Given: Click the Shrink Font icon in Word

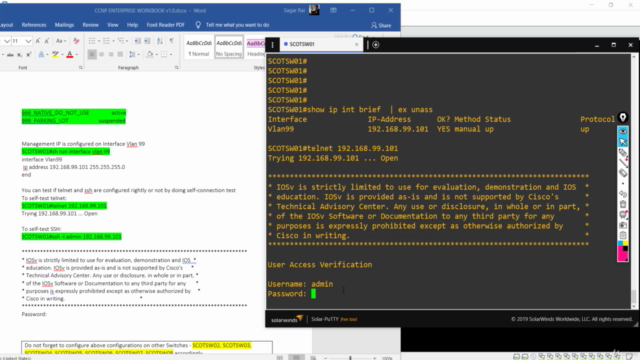Looking at the screenshot, I should pos(47,41).
